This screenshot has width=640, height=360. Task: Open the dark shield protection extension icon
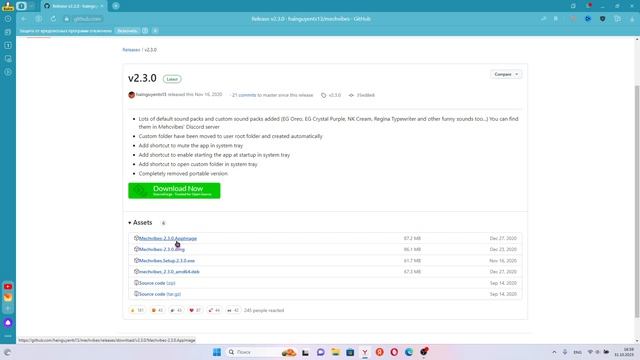coord(602,19)
